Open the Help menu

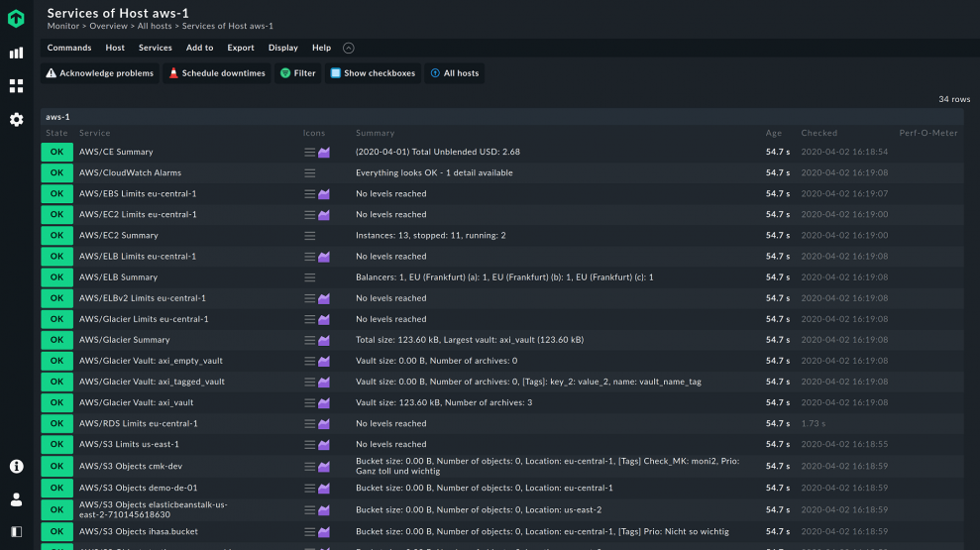[321, 48]
